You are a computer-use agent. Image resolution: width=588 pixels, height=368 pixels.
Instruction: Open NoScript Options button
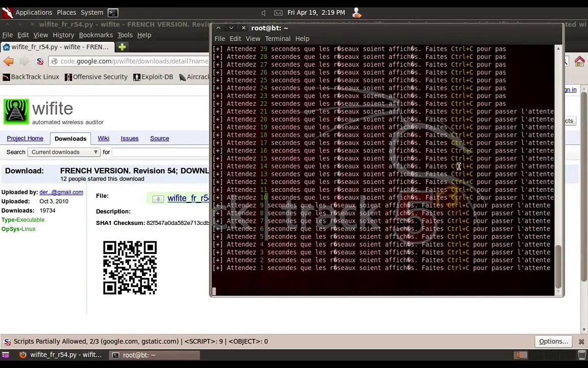click(x=553, y=341)
